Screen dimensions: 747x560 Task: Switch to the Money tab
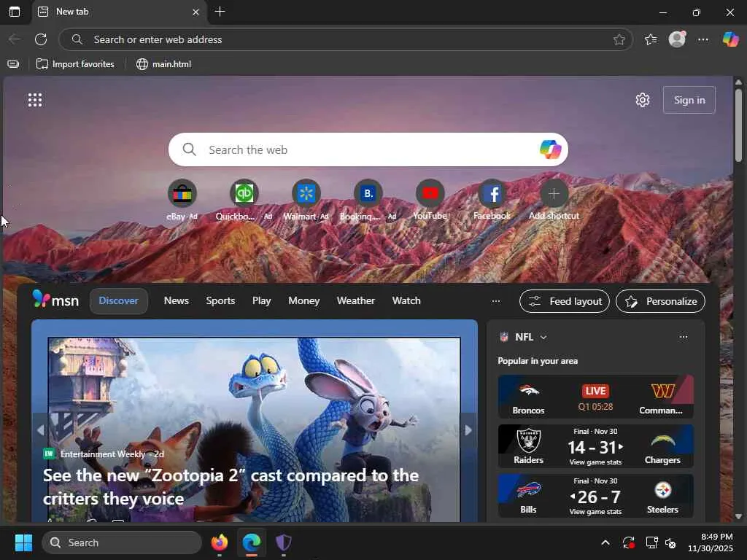click(304, 301)
